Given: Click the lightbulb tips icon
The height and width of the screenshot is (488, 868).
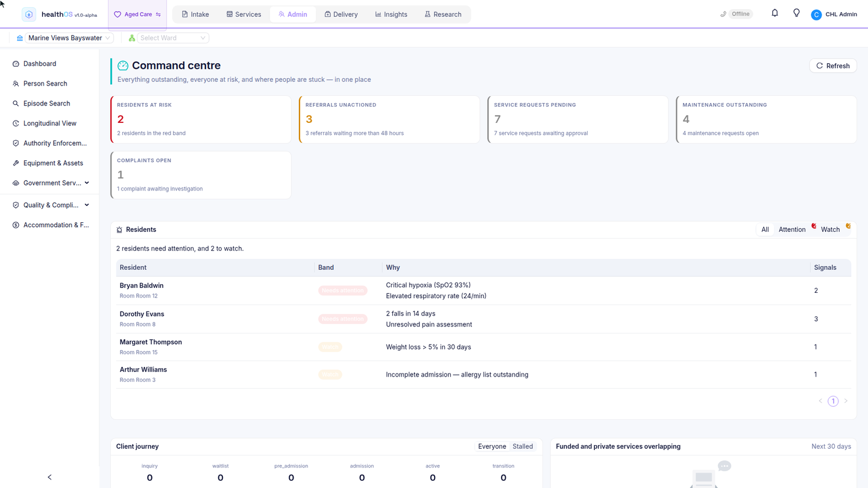Looking at the screenshot, I should (796, 13).
